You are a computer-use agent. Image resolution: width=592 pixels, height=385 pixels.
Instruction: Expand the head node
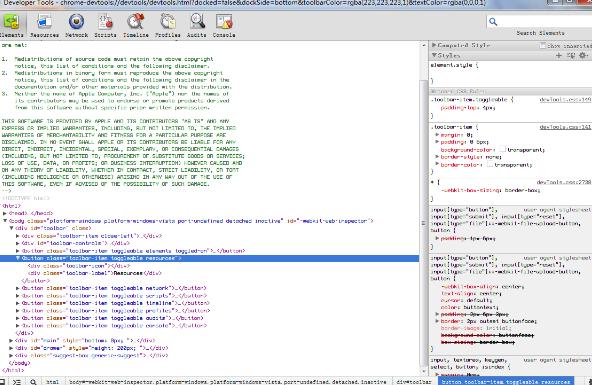(x=5, y=213)
